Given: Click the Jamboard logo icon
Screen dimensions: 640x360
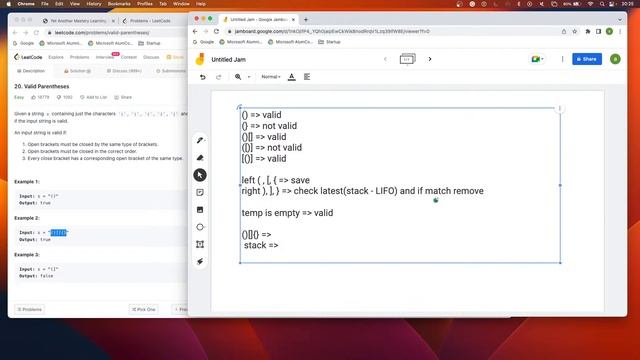Looking at the screenshot, I should (200, 60).
